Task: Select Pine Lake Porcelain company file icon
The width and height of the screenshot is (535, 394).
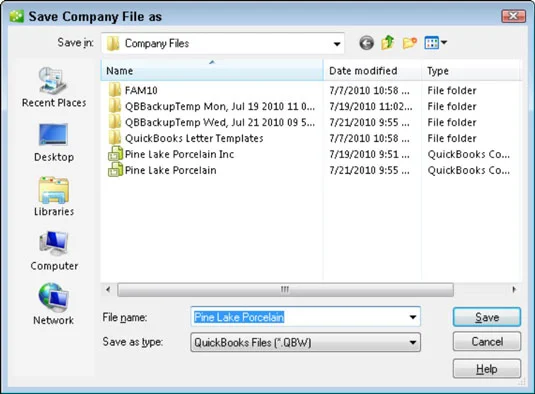Action: (115, 170)
